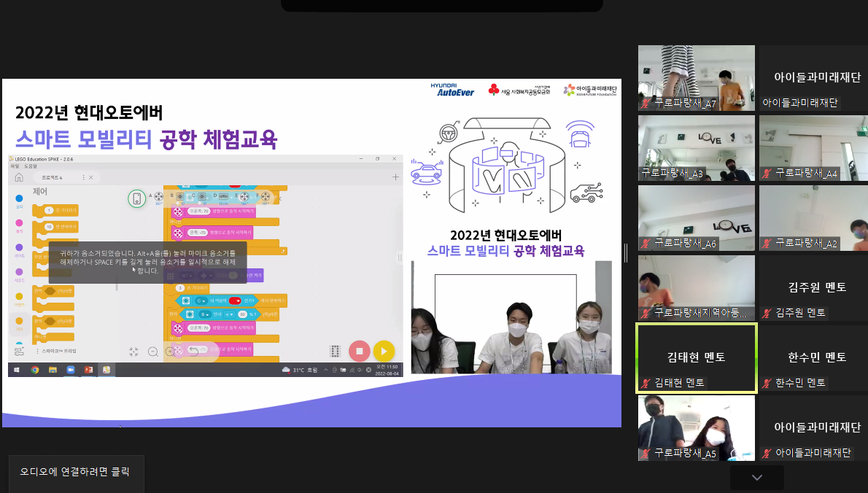Click the red color swatch in block

point(235,300)
